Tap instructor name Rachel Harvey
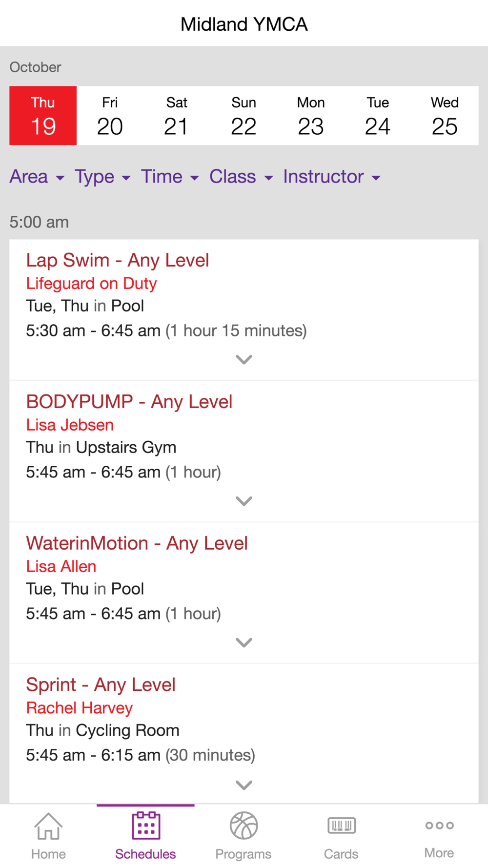The width and height of the screenshot is (488, 868). point(80,708)
